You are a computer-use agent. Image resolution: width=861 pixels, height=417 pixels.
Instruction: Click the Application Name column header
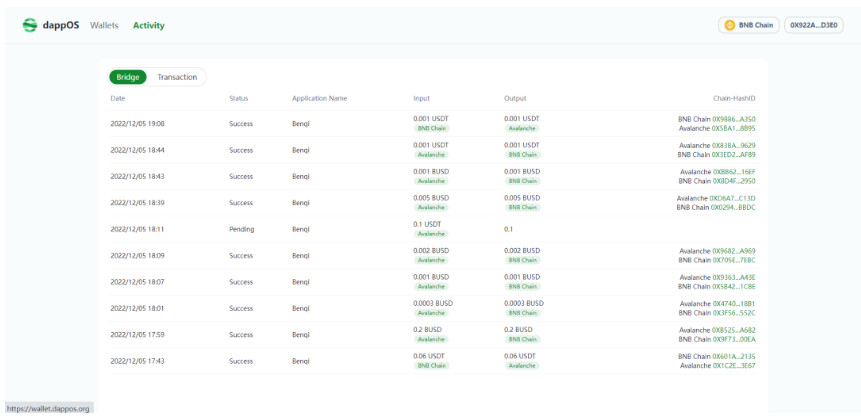(x=320, y=98)
